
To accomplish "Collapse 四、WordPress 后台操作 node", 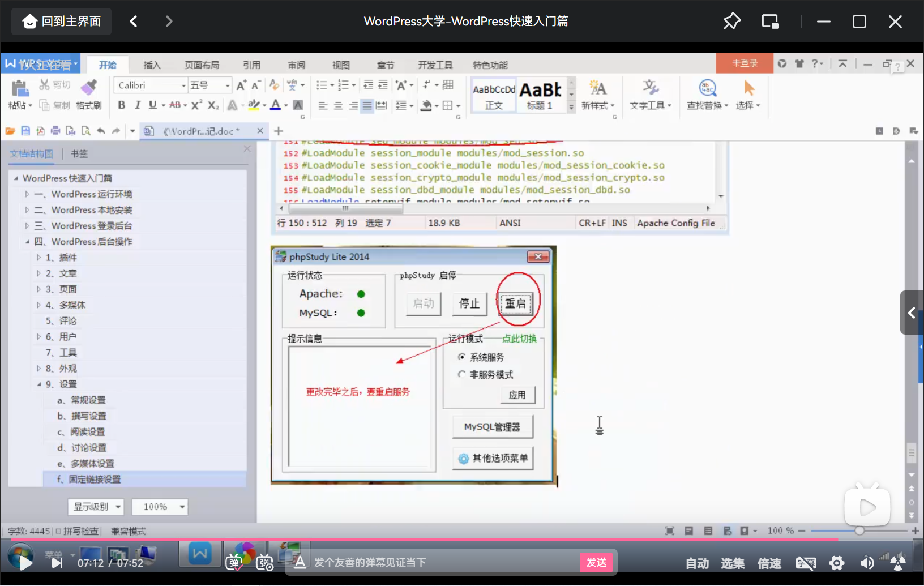I will (27, 242).
